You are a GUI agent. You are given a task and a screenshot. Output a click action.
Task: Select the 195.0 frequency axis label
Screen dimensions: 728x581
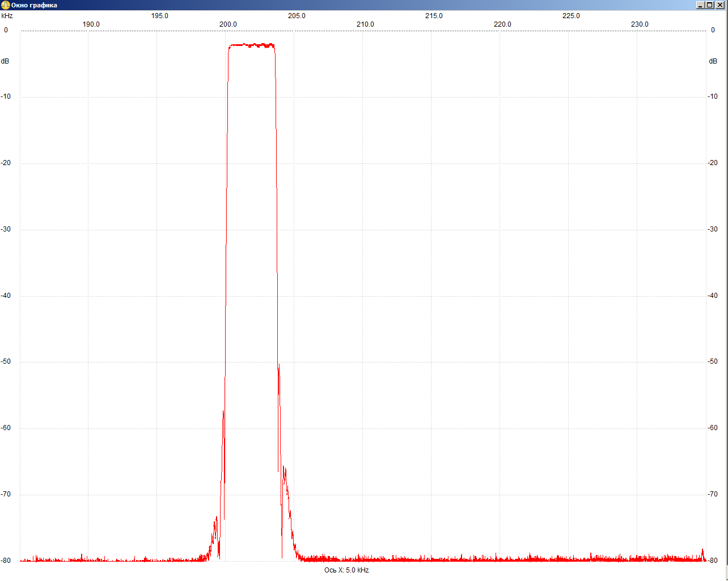pos(159,16)
